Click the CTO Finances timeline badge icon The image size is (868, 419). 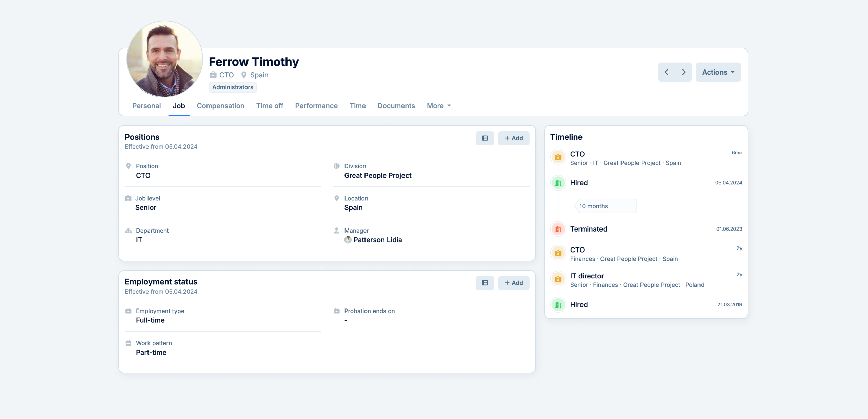(558, 253)
